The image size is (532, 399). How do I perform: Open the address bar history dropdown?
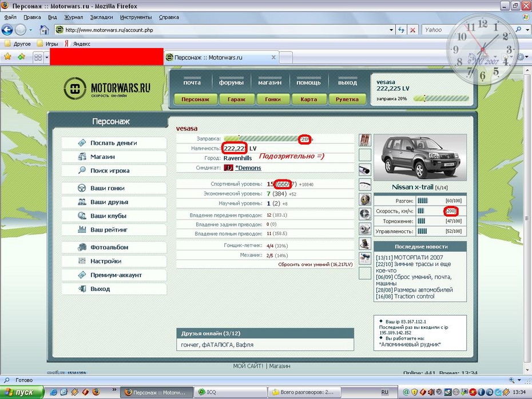coord(391,30)
